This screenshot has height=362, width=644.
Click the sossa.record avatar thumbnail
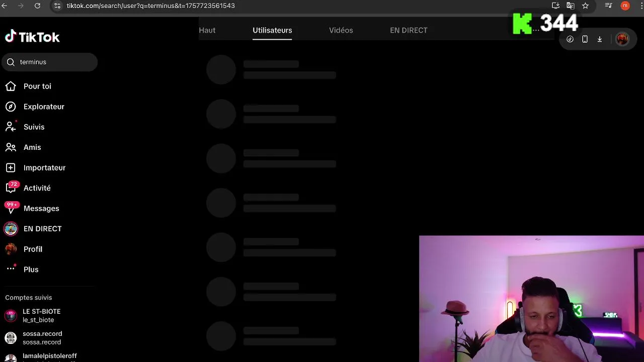pyautogui.click(x=11, y=338)
